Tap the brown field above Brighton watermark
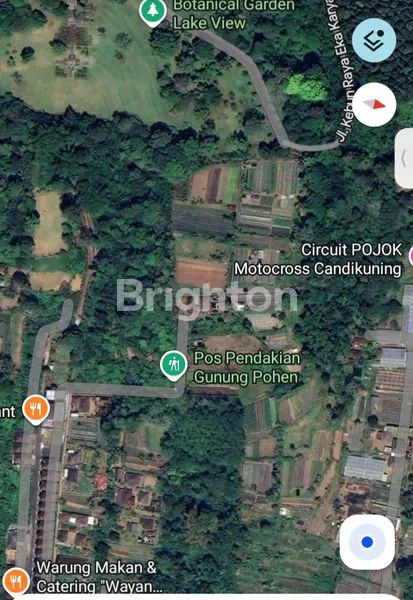The image size is (413, 600). pos(201,273)
